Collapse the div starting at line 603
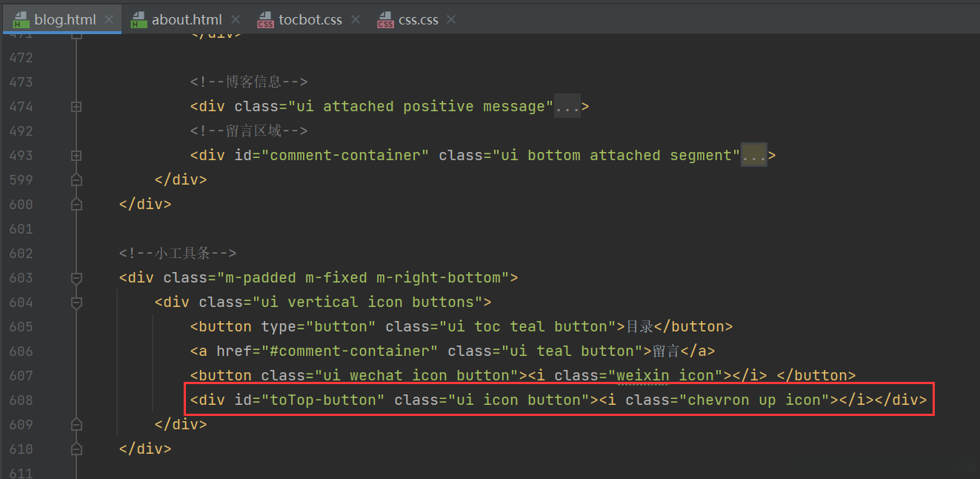Viewport: 980px width, 479px height. point(76,278)
